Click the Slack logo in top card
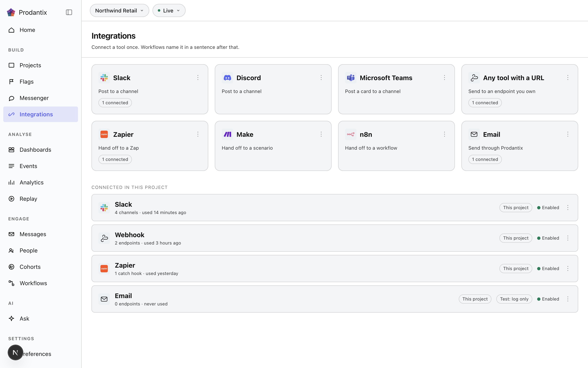 tap(104, 78)
